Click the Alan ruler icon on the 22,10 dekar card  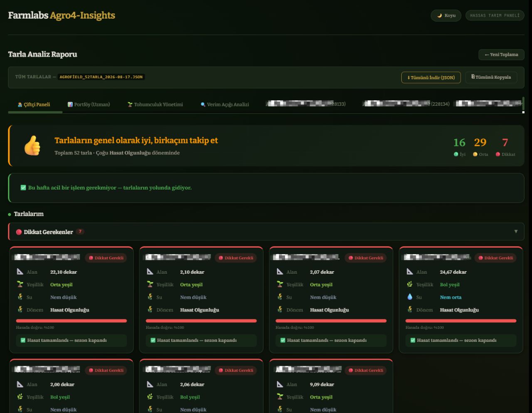click(x=20, y=272)
